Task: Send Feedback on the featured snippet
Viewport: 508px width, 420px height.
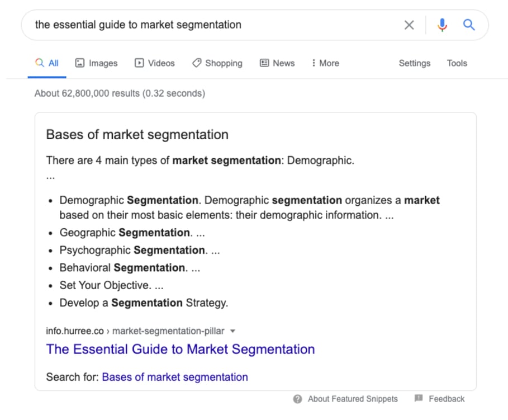Action: [445, 399]
